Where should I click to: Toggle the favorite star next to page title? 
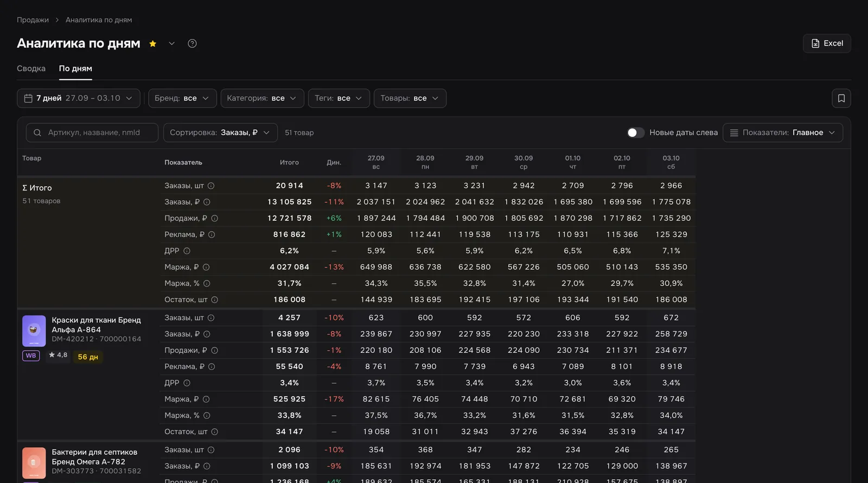point(153,43)
